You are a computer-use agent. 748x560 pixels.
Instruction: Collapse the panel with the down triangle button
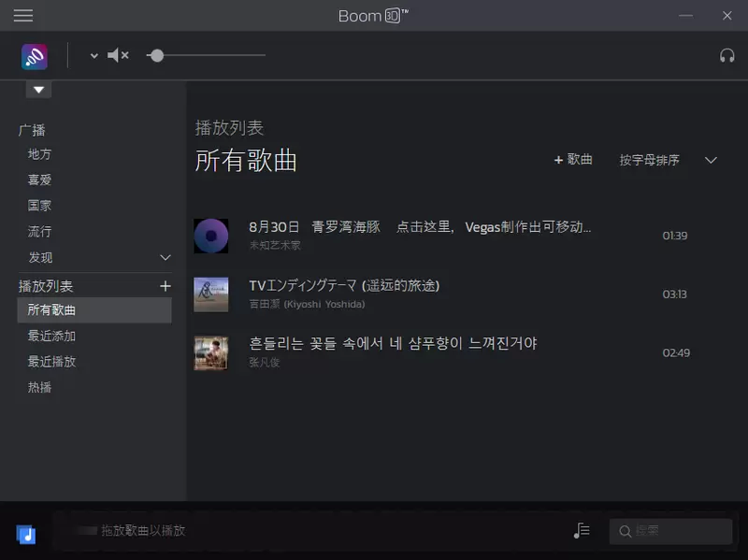[38, 90]
